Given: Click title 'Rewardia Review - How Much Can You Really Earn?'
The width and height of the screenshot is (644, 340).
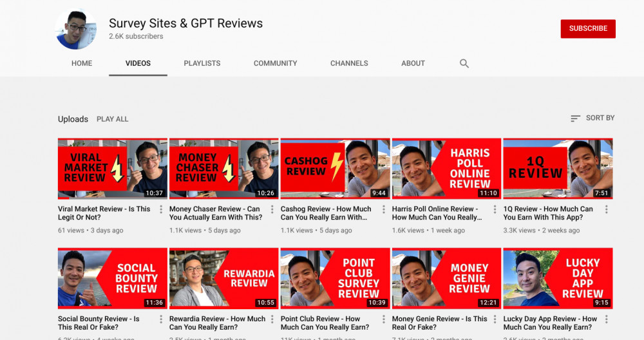Looking at the screenshot, I should click(x=217, y=323).
